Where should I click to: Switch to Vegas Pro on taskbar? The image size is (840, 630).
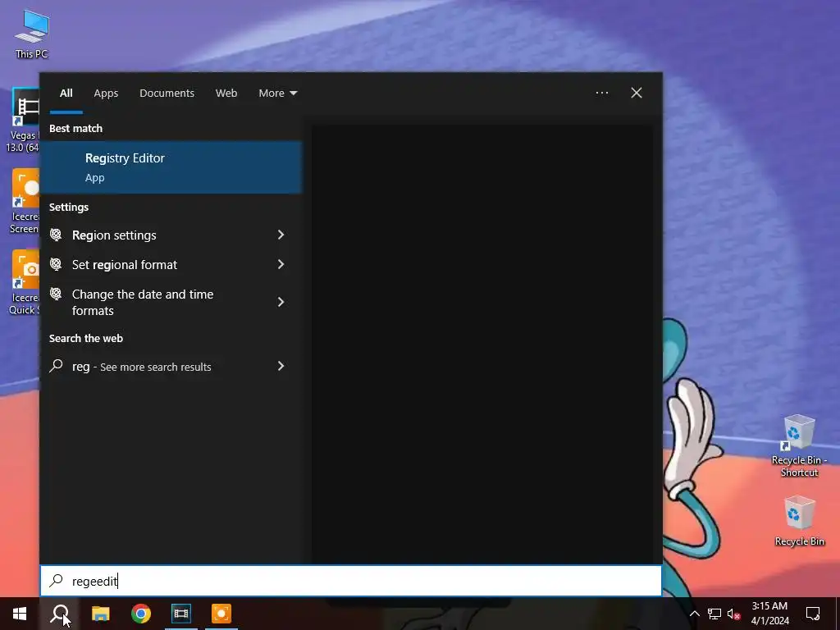point(181,614)
